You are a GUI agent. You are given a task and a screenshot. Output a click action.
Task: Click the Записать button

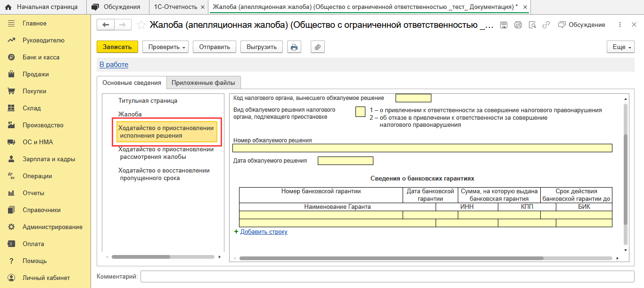point(117,47)
